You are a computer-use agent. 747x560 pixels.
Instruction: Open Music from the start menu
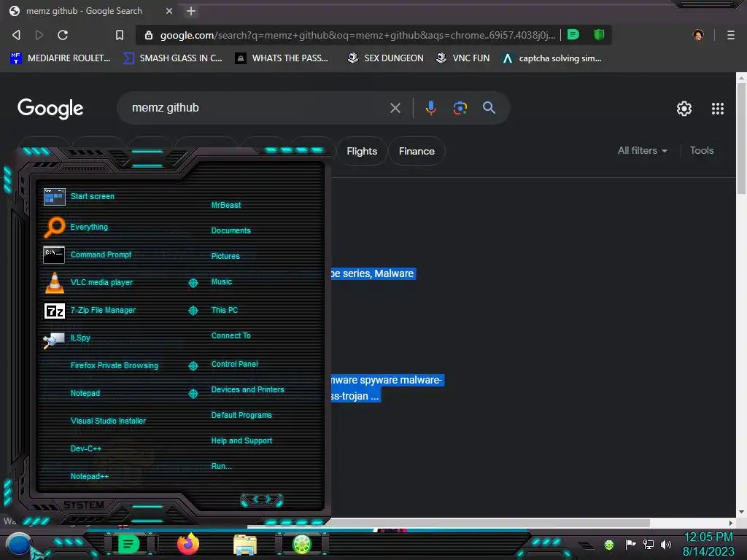(222, 282)
